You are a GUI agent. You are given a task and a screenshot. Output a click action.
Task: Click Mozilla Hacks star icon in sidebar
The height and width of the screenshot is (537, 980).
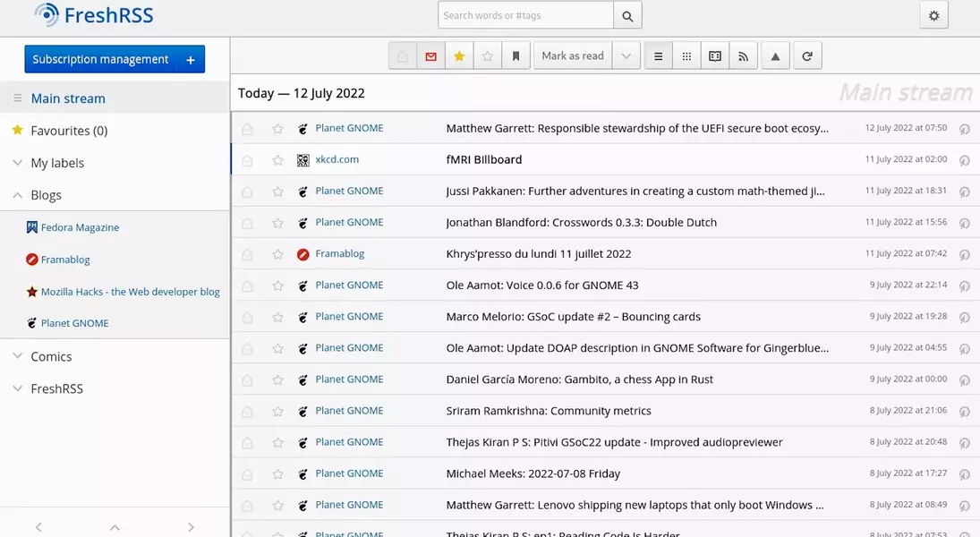click(32, 291)
